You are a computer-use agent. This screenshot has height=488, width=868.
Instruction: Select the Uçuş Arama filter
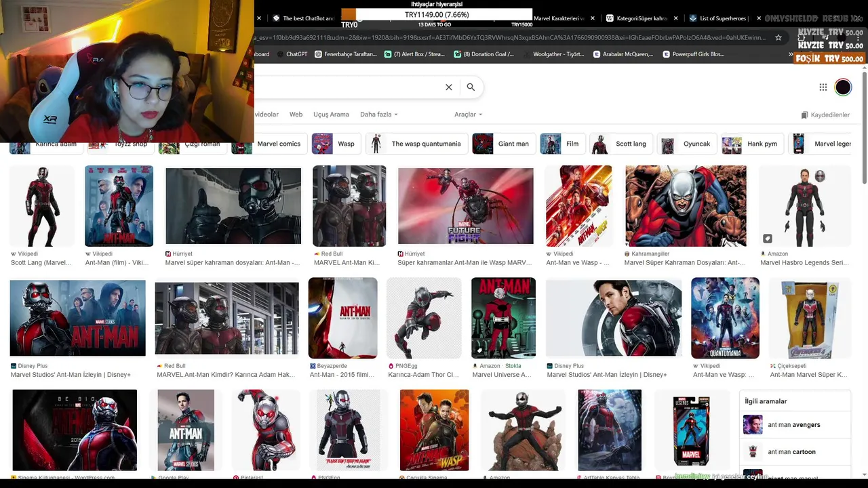click(331, 115)
